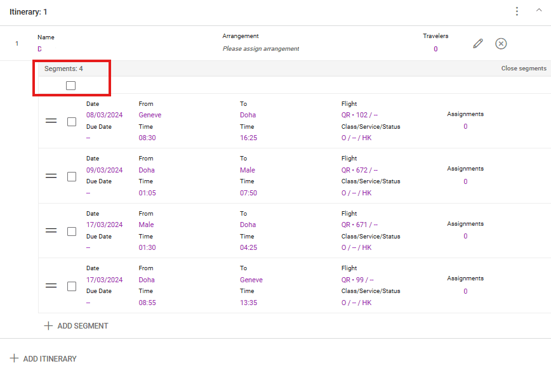The width and height of the screenshot is (551, 392).
Task: Click Assignments count for QR 671 segment
Action: 465,236
